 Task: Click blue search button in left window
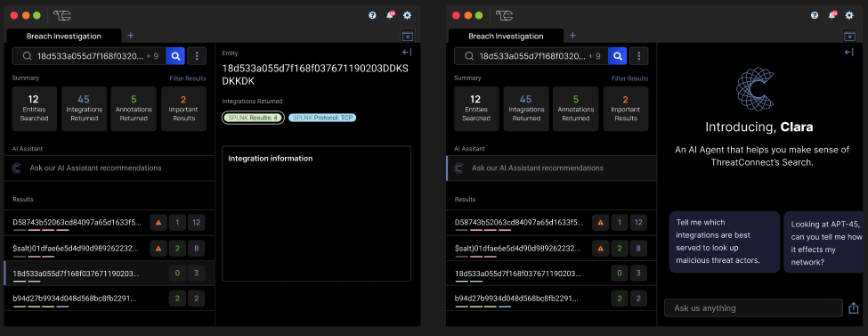coord(175,56)
